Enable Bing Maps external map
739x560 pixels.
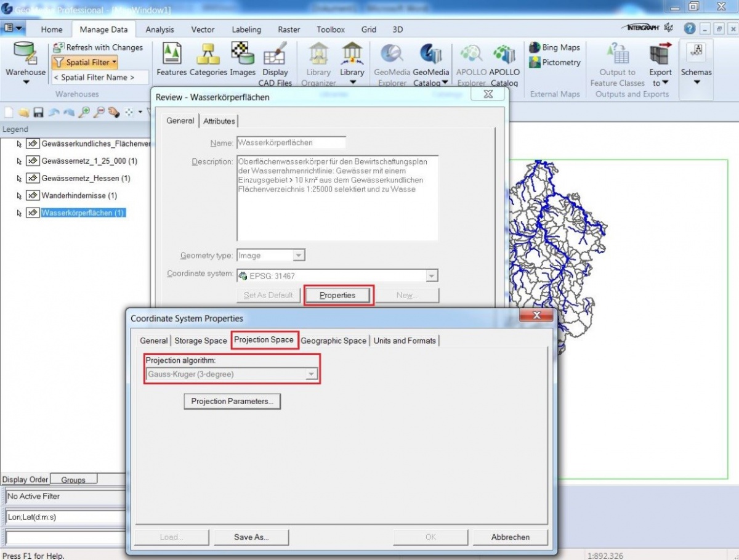pos(554,47)
